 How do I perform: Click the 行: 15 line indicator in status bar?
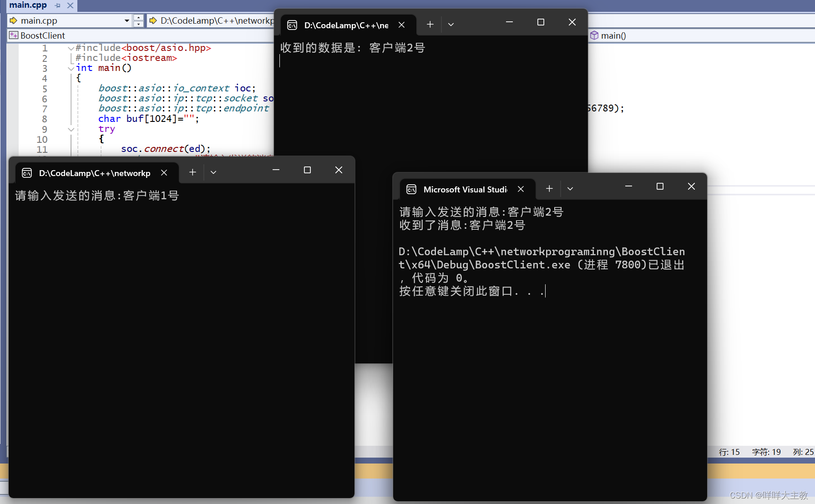point(729,452)
